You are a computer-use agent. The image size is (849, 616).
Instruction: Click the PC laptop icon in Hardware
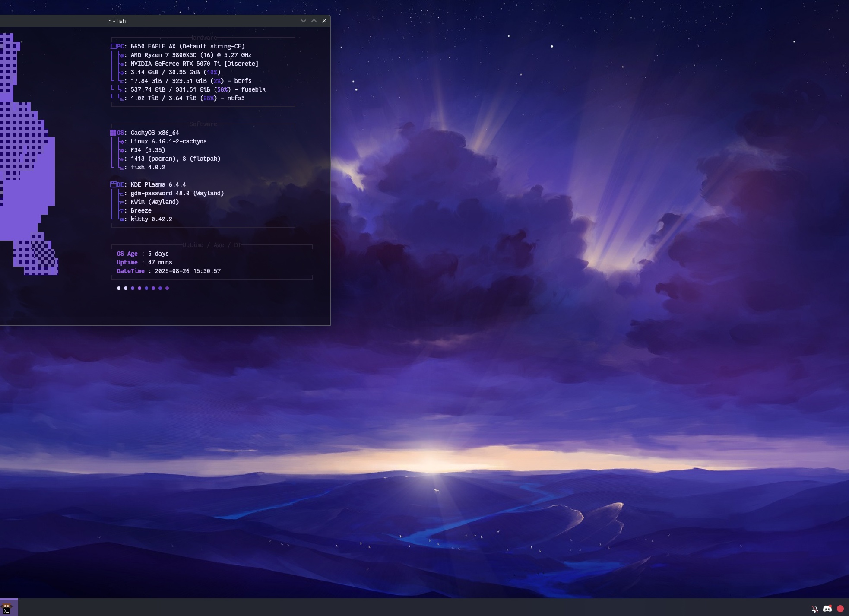pyautogui.click(x=114, y=46)
